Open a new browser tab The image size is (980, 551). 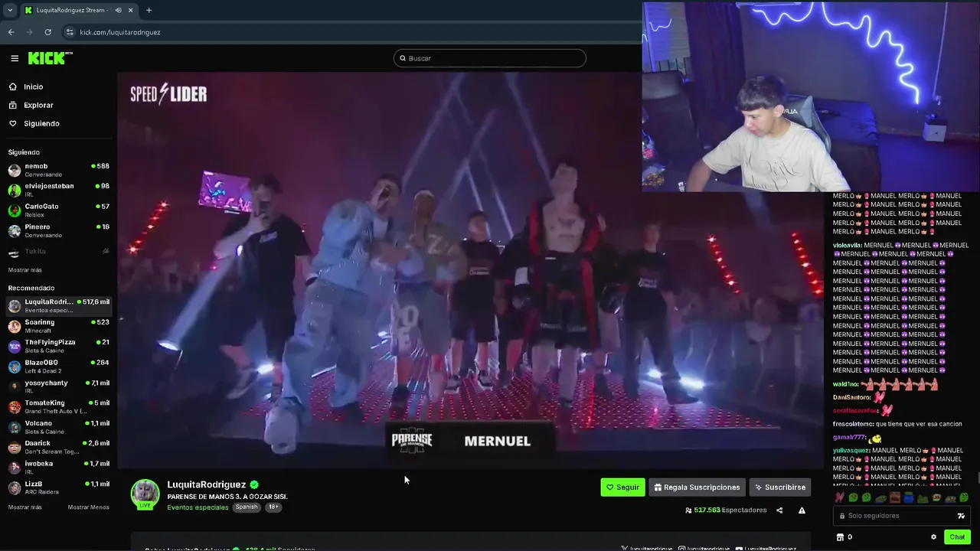point(149,10)
